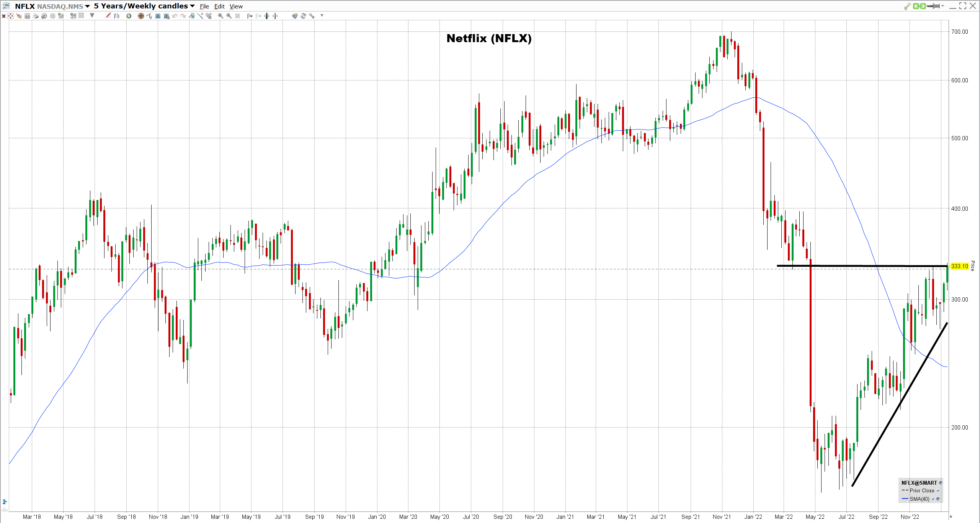This screenshot has width=980, height=523.
Task: Click the blue expand arrow at bottom left
Action: pos(5,502)
